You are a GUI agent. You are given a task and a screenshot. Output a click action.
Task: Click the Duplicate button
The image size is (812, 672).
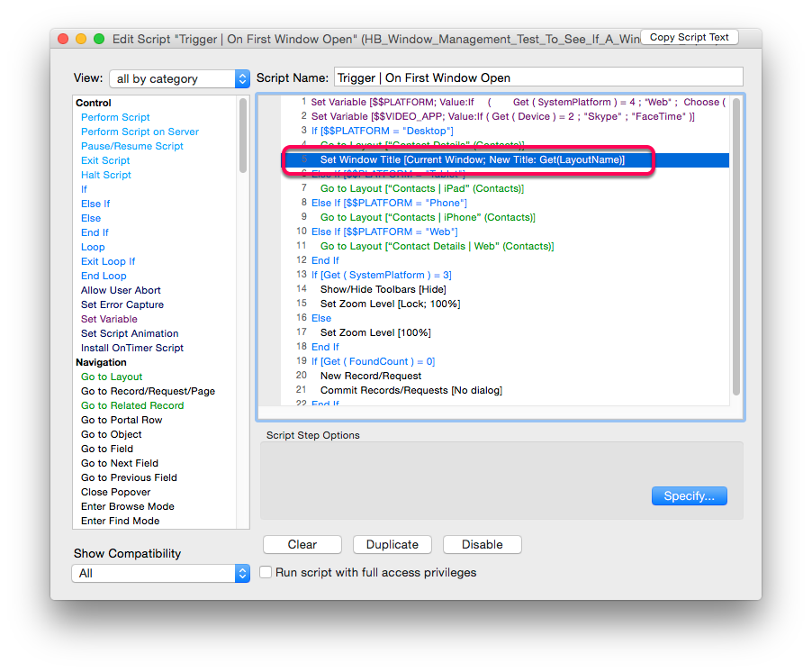392,544
